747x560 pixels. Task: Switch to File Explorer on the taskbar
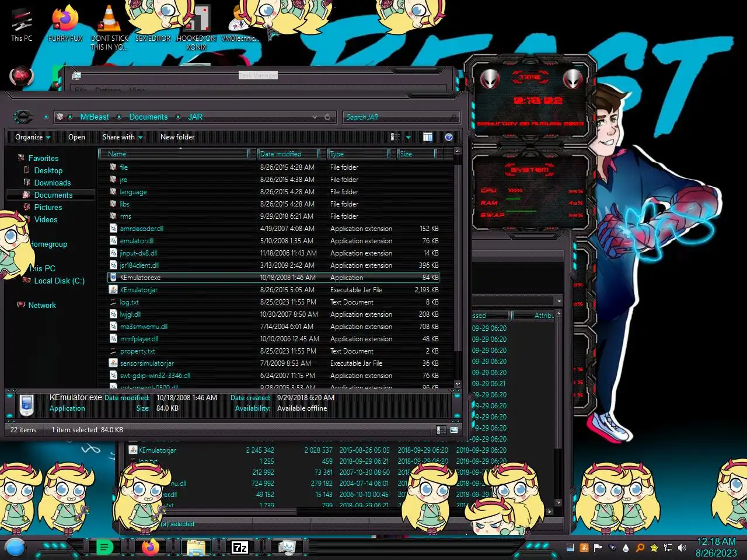click(x=196, y=547)
